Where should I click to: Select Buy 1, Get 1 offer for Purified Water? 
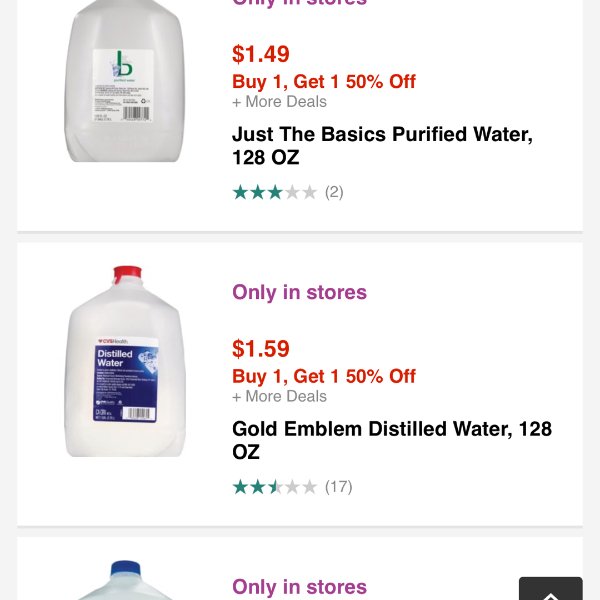[324, 82]
